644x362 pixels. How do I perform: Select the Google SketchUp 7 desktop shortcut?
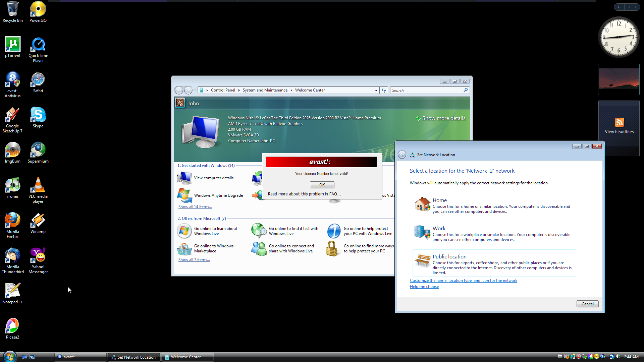click(13, 120)
